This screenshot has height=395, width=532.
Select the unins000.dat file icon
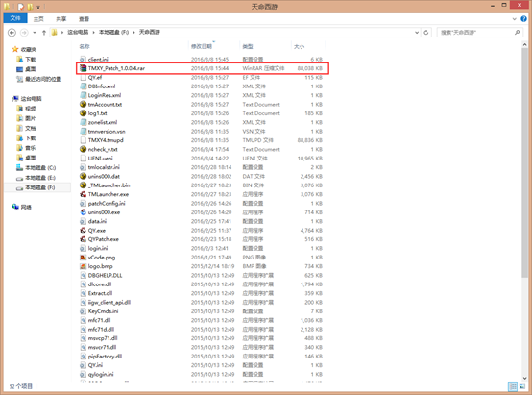click(84, 176)
